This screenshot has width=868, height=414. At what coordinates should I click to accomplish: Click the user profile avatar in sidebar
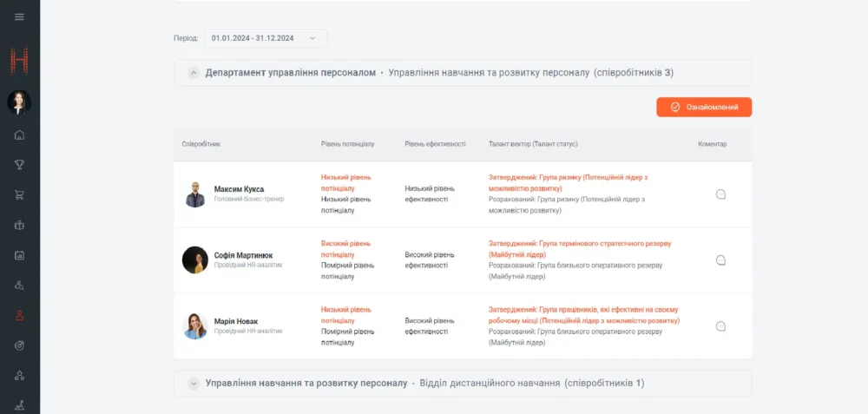tap(19, 102)
